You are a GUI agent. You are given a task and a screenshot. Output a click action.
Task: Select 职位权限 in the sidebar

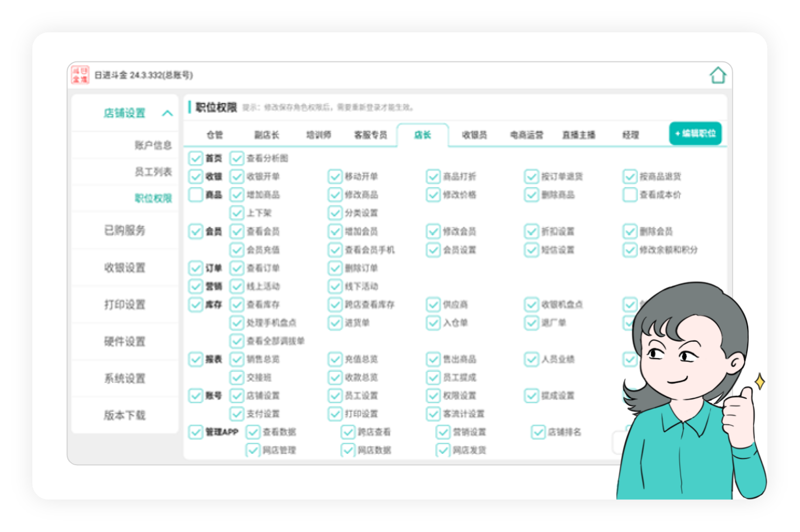(x=153, y=198)
